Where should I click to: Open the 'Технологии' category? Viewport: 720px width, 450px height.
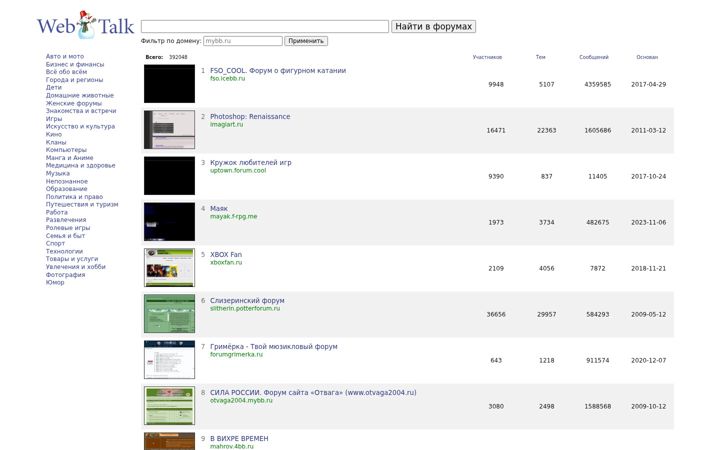[64, 251]
